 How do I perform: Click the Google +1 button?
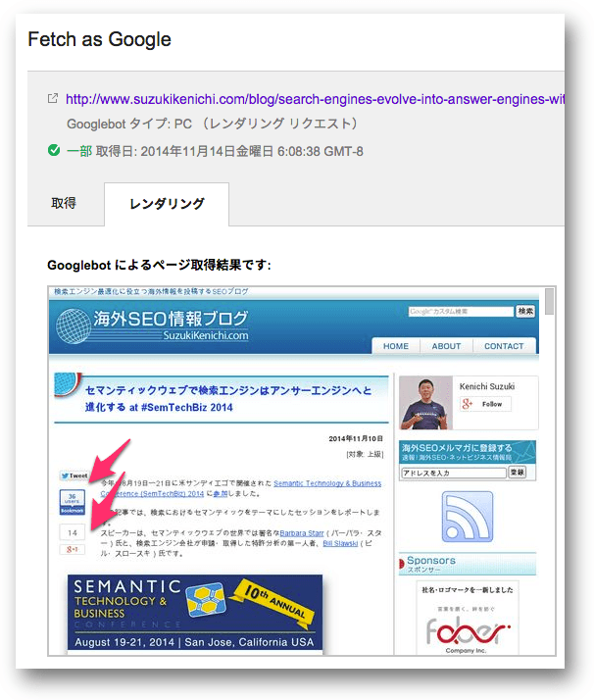(73, 550)
